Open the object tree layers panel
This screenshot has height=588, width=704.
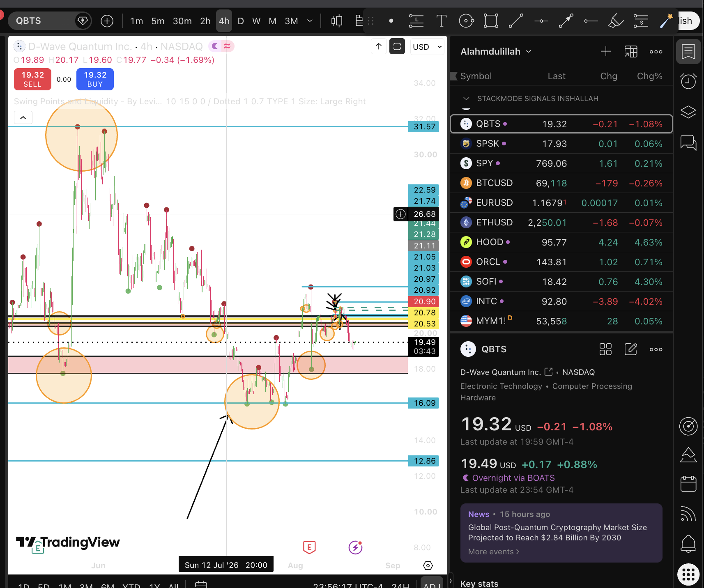pos(688,112)
